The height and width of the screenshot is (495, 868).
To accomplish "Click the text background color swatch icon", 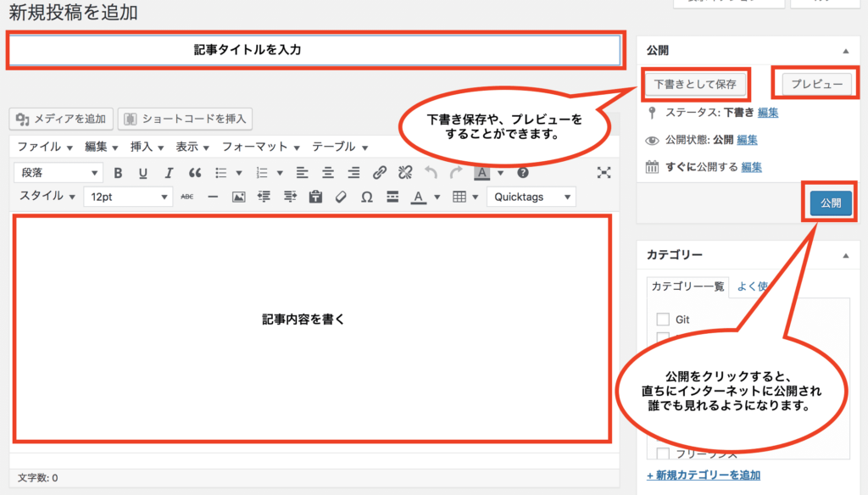I will pos(481,173).
